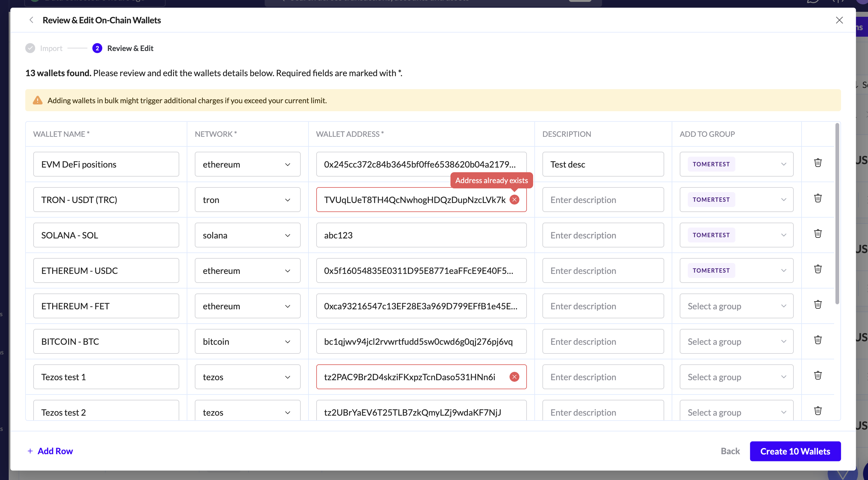Go to the Import step
The width and height of the screenshot is (868, 480).
pos(51,48)
